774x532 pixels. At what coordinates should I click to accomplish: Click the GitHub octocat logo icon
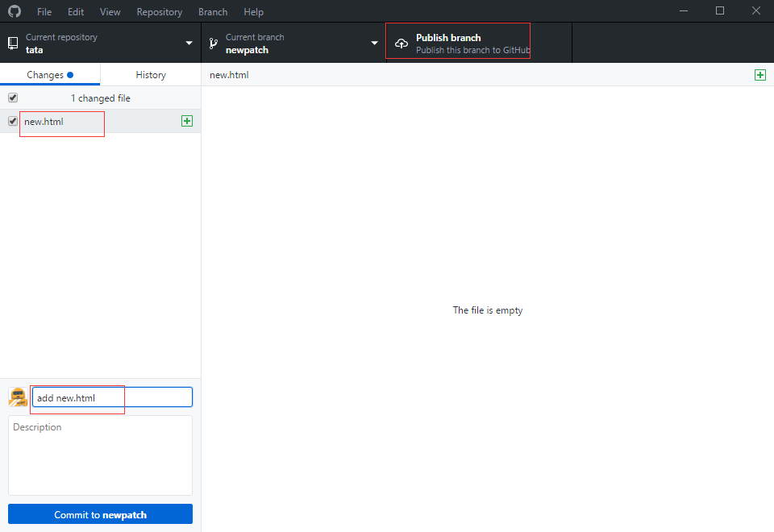(x=15, y=11)
